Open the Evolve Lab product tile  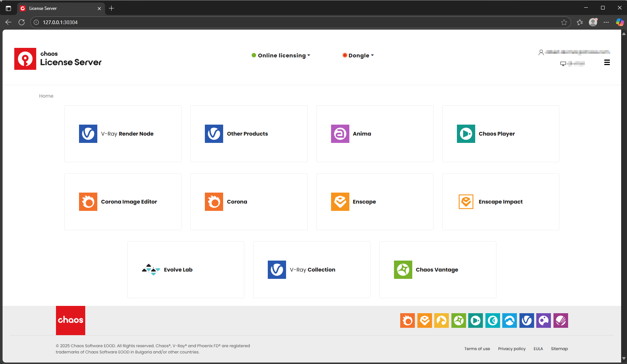point(185,270)
